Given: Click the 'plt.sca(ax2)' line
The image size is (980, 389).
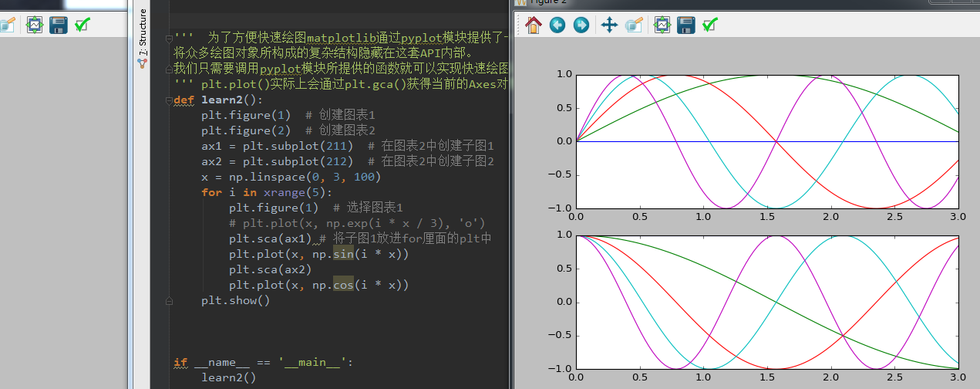Looking at the screenshot, I should coord(270,270).
